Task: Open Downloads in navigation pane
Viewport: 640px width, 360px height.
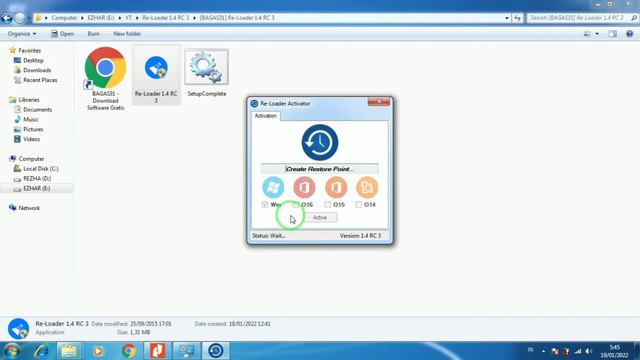Action: tap(37, 70)
